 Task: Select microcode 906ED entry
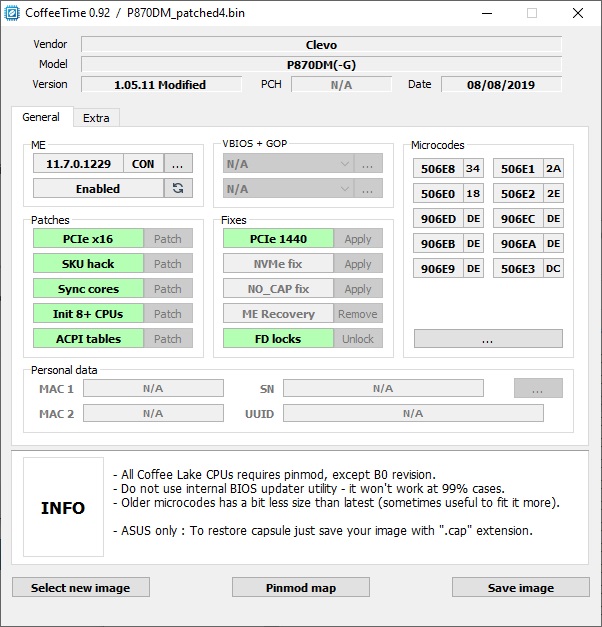(438, 218)
